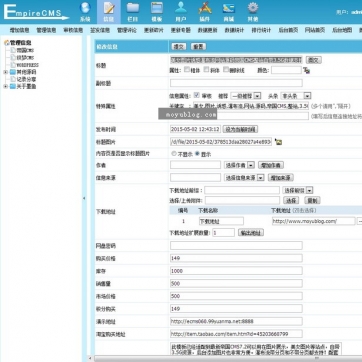Click the 颜色 title color field
This screenshot has width=362, height=362.
click(x=286, y=70)
